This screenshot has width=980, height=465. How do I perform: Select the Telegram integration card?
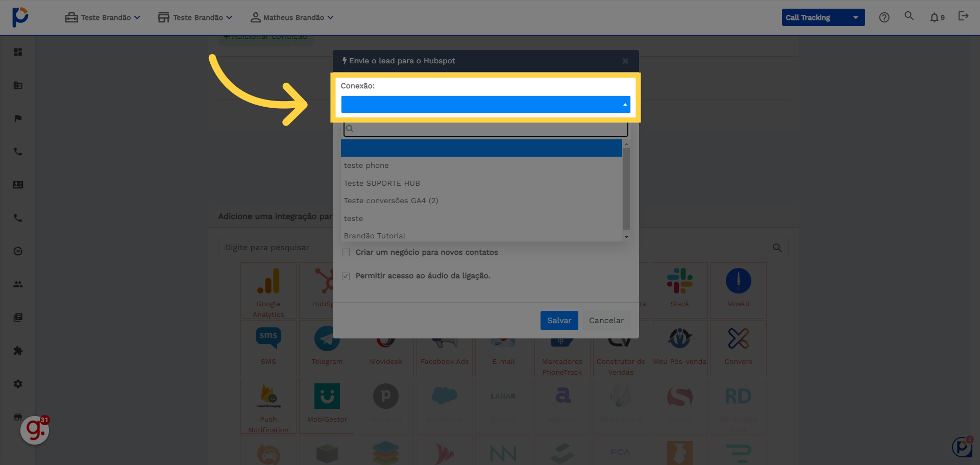(x=327, y=348)
